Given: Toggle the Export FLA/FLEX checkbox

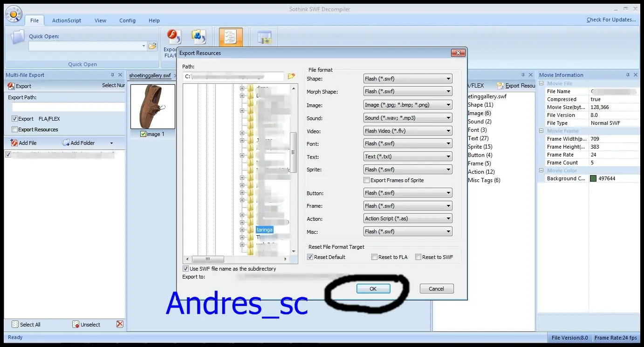Looking at the screenshot, I should (x=15, y=119).
